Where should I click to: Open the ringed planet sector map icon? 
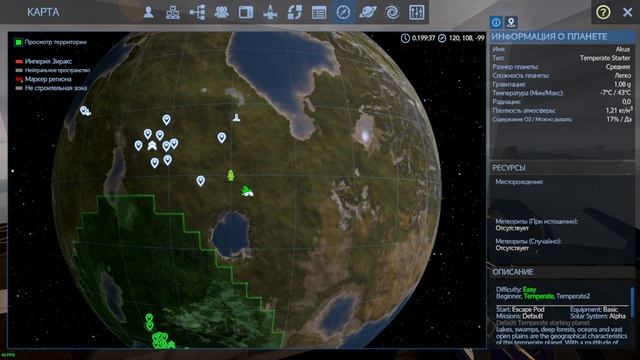coord(368,12)
